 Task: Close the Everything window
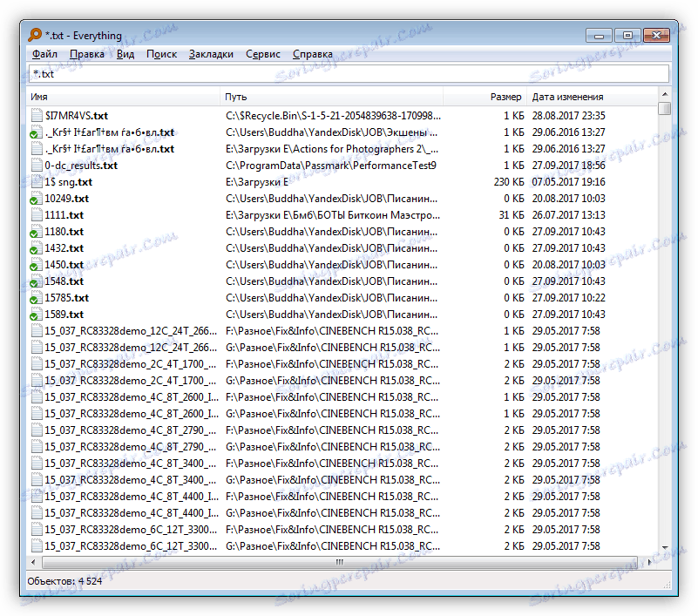[655, 36]
